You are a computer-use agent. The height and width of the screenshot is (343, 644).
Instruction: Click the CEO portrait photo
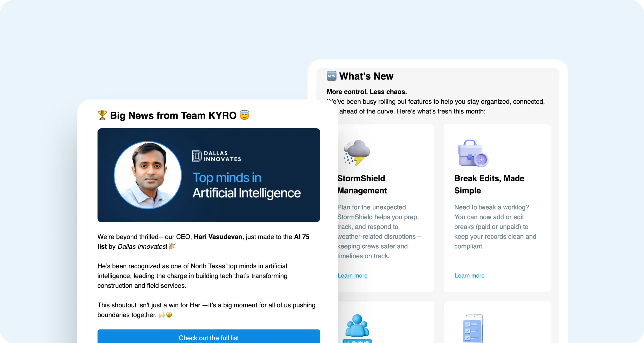coord(148,175)
